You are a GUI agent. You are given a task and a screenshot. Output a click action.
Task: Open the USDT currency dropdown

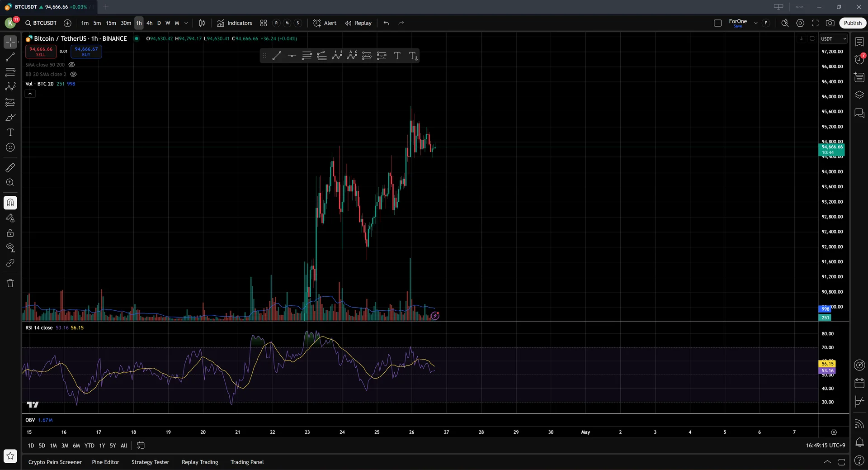tap(833, 39)
